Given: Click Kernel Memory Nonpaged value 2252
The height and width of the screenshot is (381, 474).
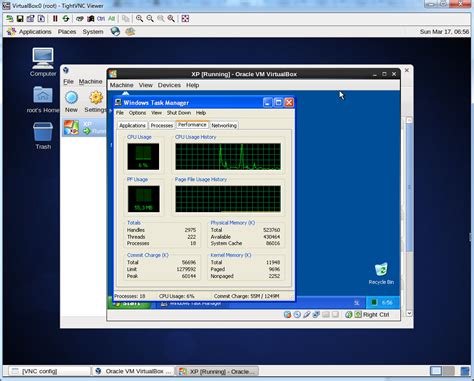Looking at the screenshot, I should [x=274, y=276].
